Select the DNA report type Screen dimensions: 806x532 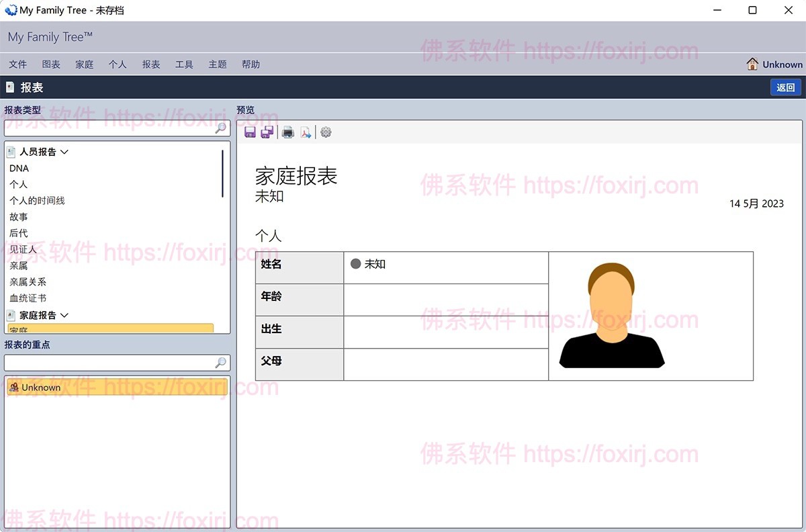click(x=19, y=169)
